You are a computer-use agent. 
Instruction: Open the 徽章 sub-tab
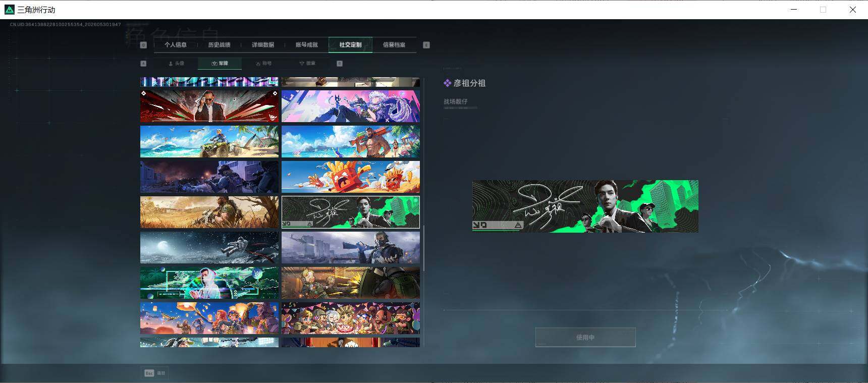click(x=307, y=64)
